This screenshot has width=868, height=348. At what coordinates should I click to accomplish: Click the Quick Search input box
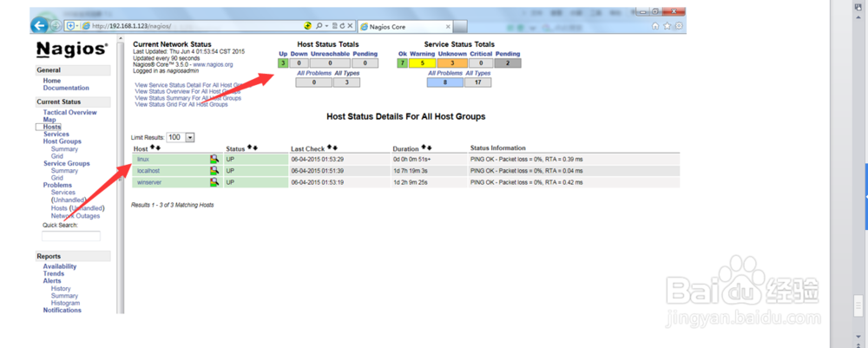[71, 236]
